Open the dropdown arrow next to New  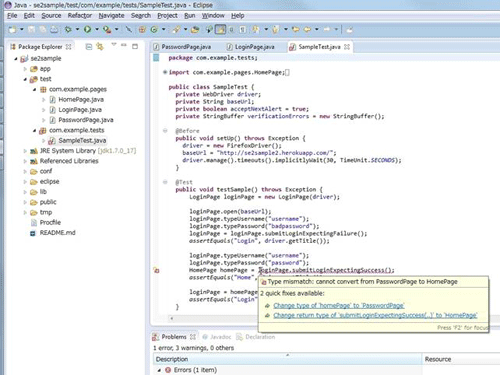point(22,30)
